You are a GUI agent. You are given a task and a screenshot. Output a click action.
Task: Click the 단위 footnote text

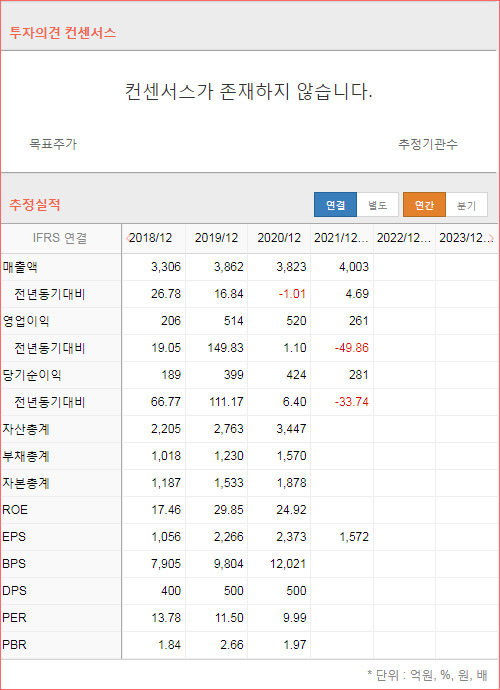pos(427,675)
